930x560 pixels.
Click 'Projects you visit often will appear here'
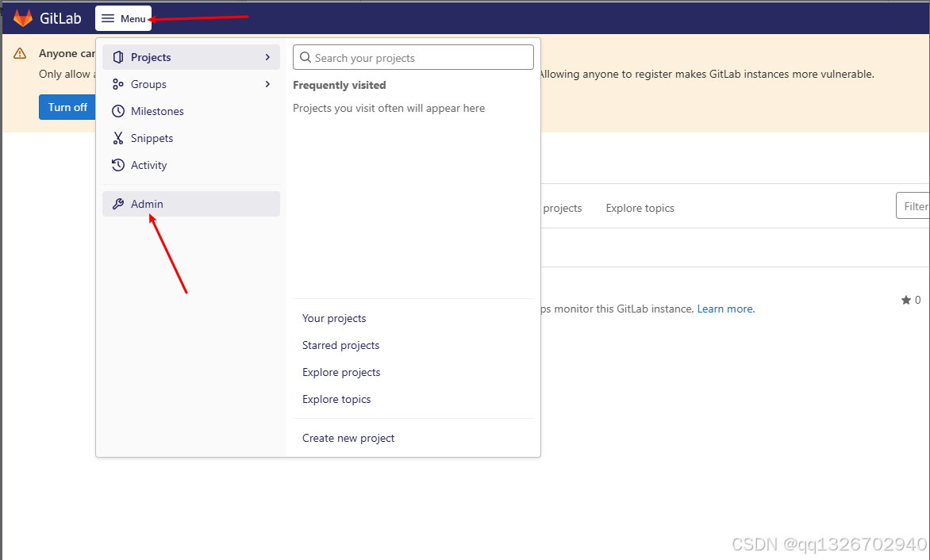pyautogui.click(x=389, y=109)
